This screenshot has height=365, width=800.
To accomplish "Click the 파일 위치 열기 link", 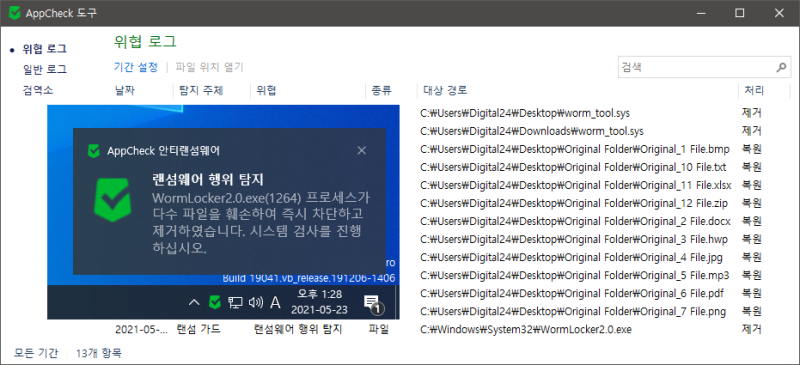I will pyautogui.click(x=210, y=67).
